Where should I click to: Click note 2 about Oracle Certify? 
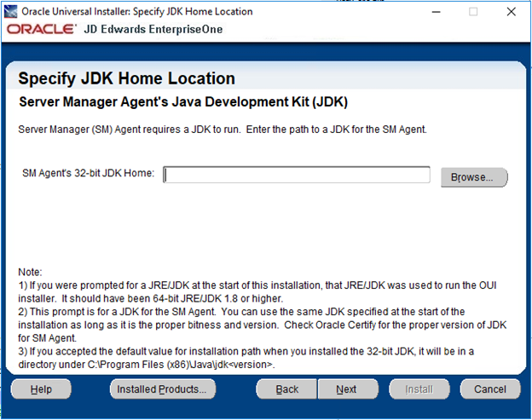click(x=263, y=325)
